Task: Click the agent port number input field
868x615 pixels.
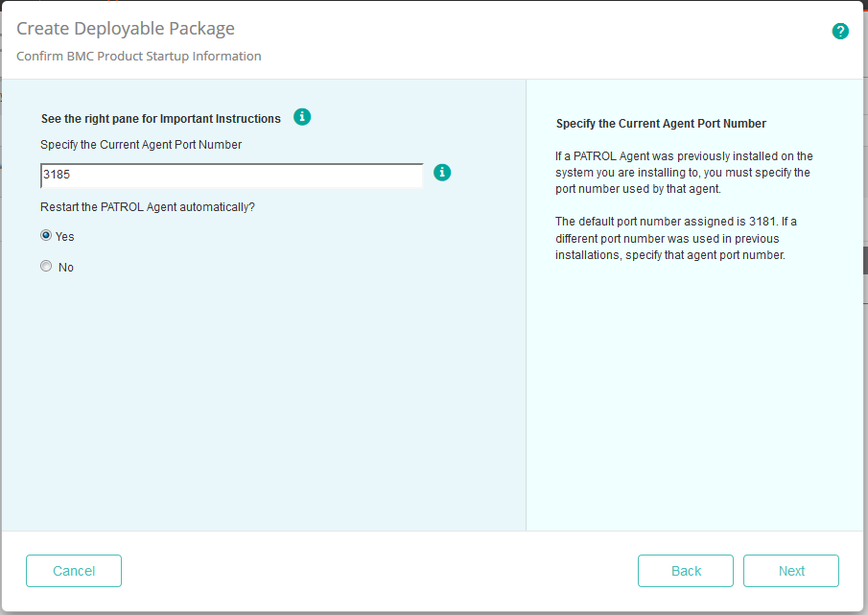Action: 230,175
